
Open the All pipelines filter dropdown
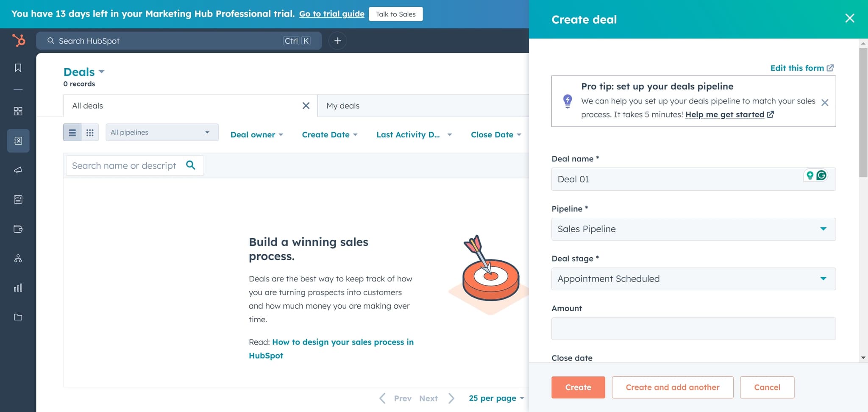[162, 133]
